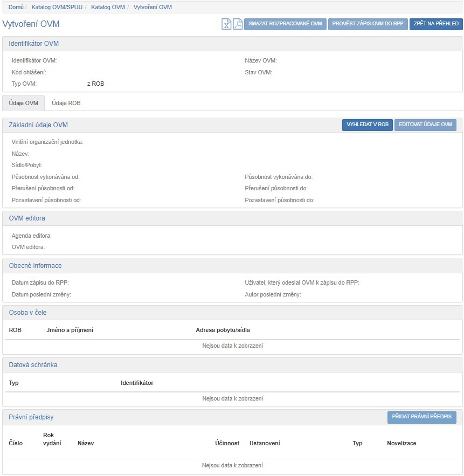The height and width of the screenshot is (476, 464).
Task: Click Smazat rozpracované OVM button
Action: [285, 24]
